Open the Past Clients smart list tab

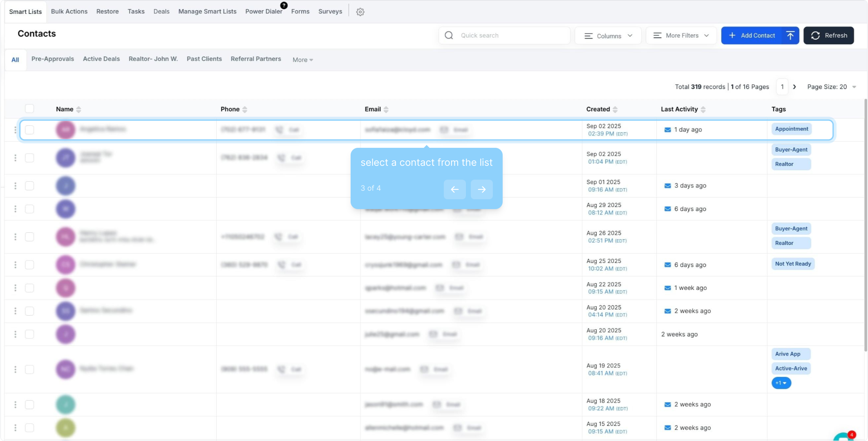coord(204,59)
